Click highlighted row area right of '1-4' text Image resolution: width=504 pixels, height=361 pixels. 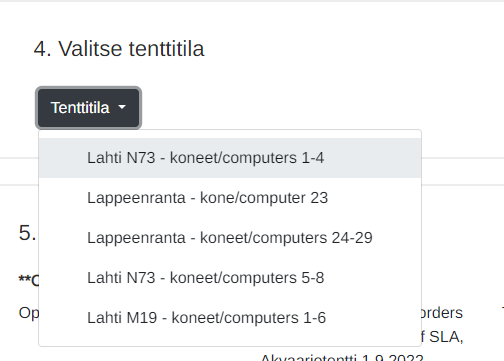(372, 158)
